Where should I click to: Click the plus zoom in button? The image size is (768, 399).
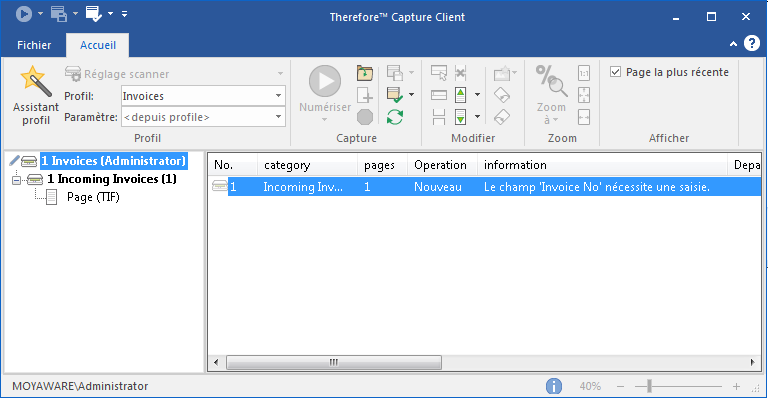pos(736,387)
